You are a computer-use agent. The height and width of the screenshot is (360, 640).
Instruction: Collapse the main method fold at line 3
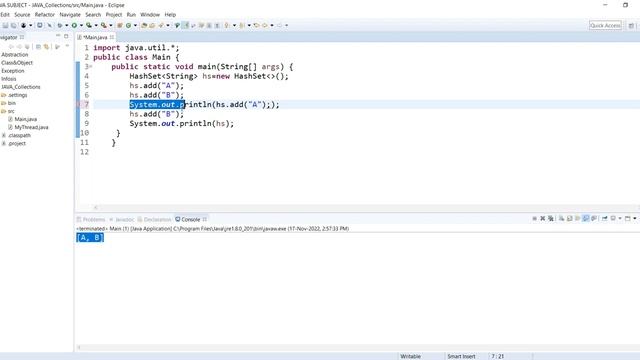pos(90,67)
